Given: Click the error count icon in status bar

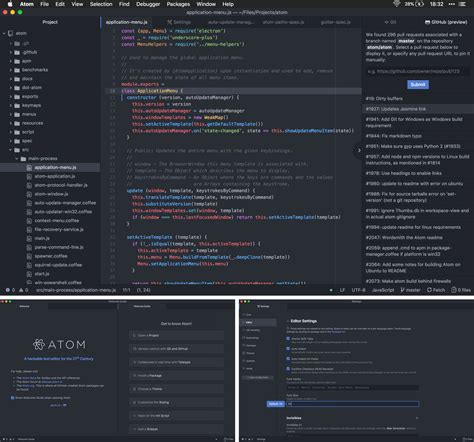Looking at the screenshot, I should coord(8,290).
